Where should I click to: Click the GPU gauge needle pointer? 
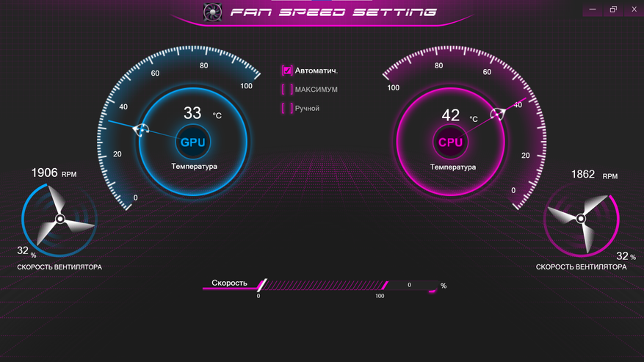[x=140, y=130]
